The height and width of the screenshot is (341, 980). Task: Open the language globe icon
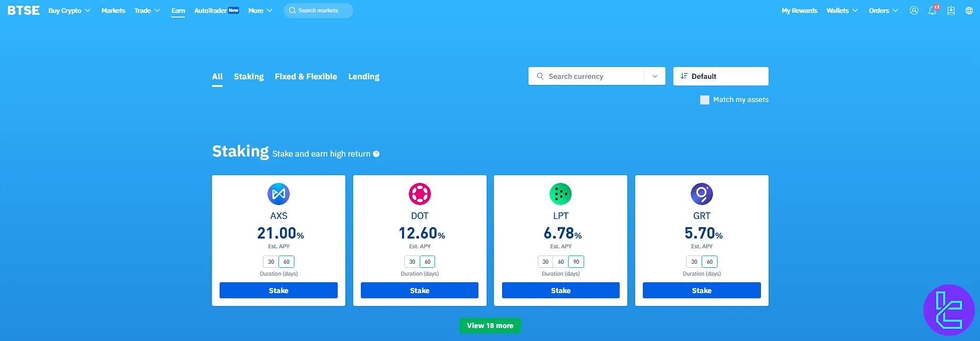[969, 10]
